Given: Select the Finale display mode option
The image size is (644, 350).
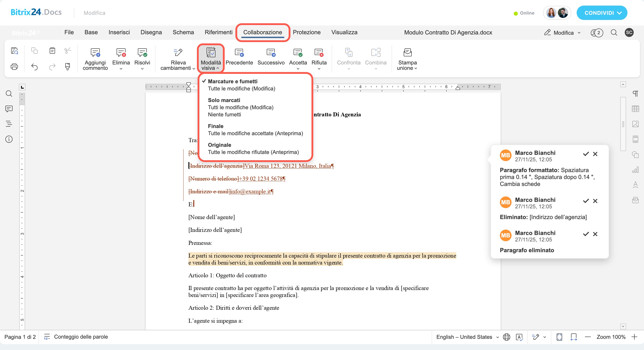Looking at the screenshot, I should pyautogui.click(x=215, y=126).
